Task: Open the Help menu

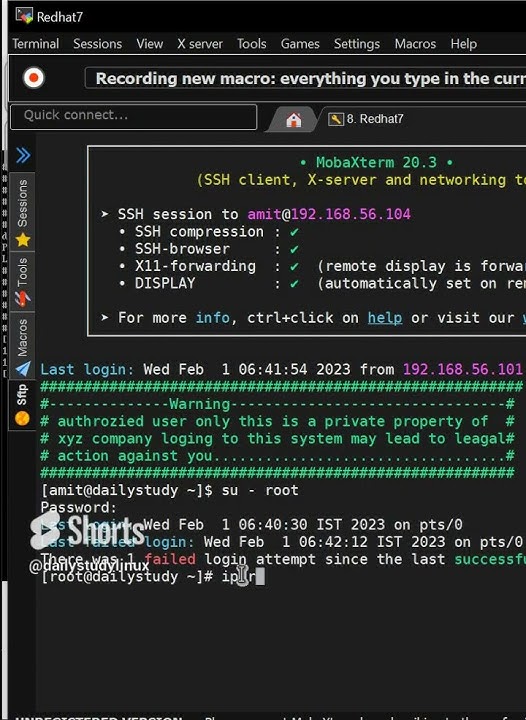Action: (464, 44)
